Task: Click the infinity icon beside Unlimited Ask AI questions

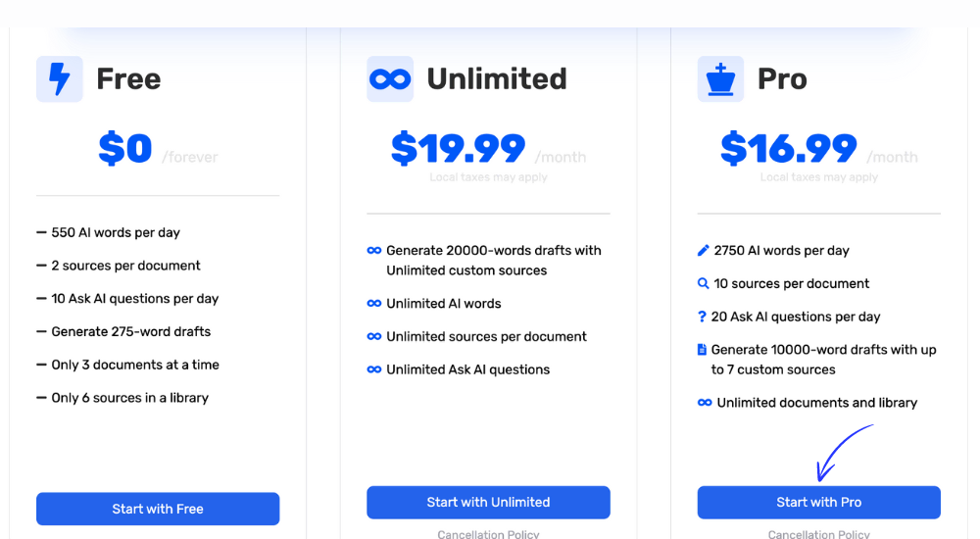Action: 373,369
